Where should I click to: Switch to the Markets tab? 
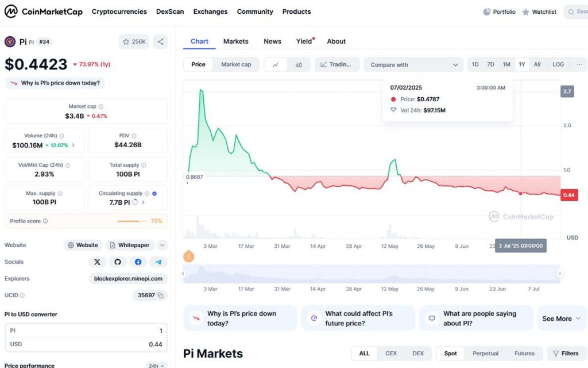pos(236,41)
